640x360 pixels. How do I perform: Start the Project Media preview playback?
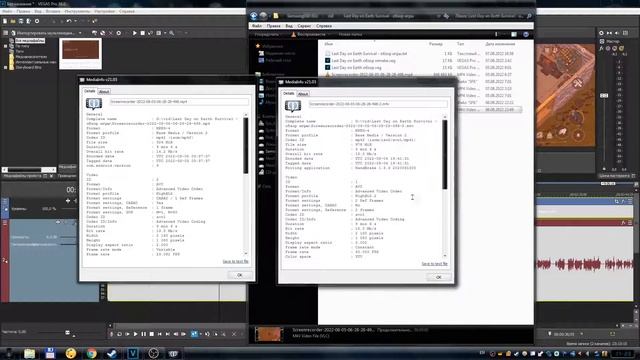pyautogui.click(x=134, y=33)
